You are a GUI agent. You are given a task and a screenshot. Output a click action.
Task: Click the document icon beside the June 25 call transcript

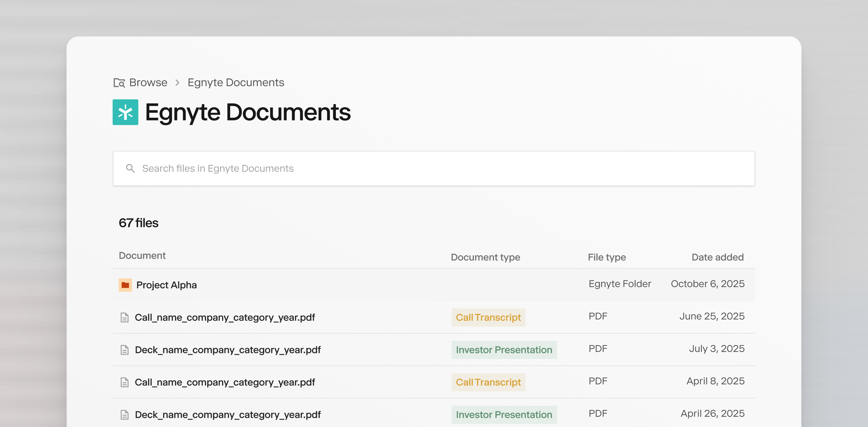coord(125,317)
